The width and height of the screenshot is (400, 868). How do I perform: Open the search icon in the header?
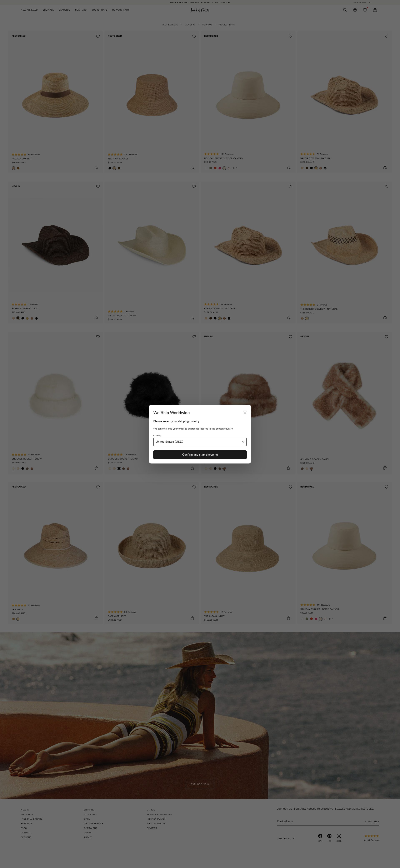[345, 10]
